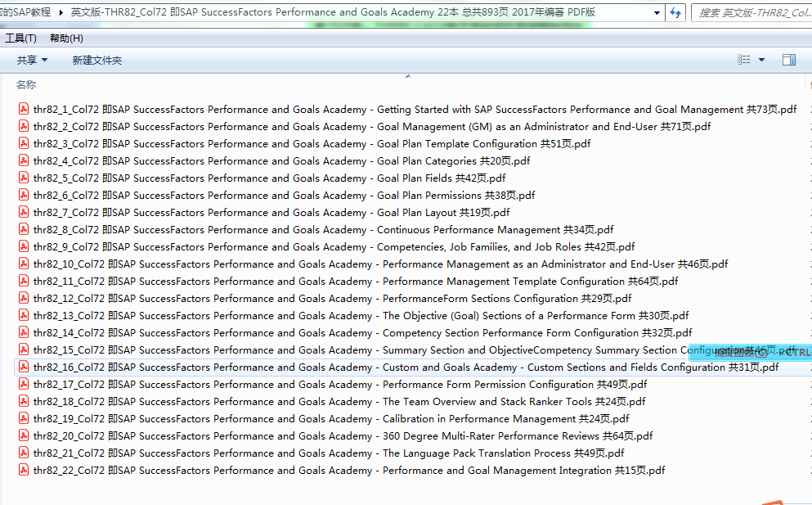Click the refresh button beside address bar
The width and height of the screenshot is (812, 505).
click(675, 12)
